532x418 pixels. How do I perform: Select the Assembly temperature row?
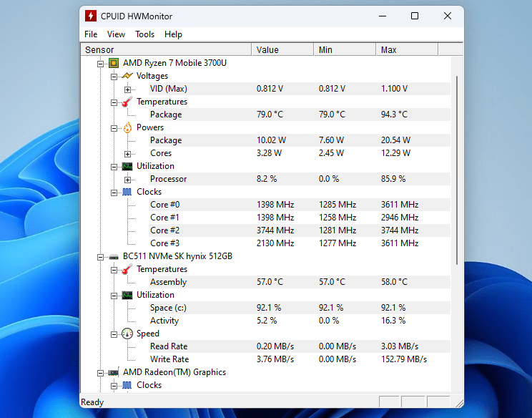tap(299, 282)
